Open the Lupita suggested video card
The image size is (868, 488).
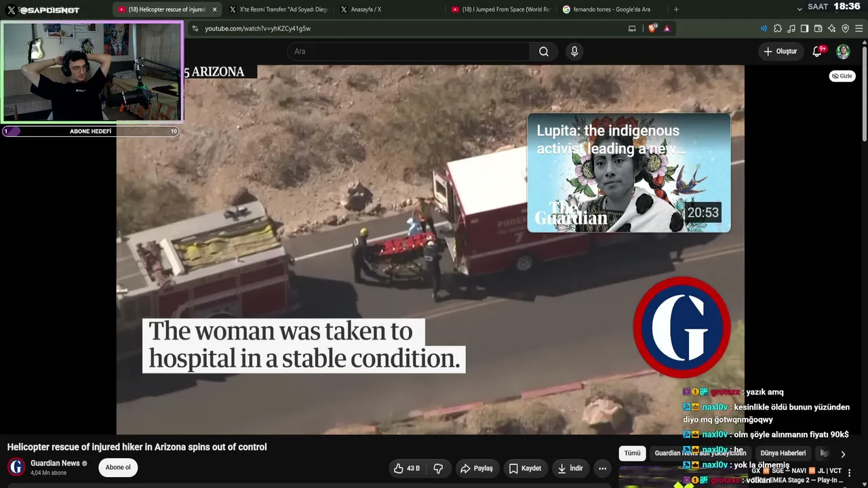coord(629,173)
